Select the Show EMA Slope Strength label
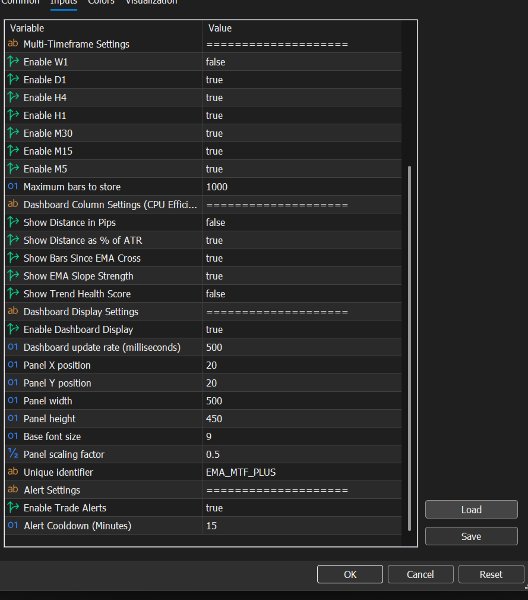Image resolution: width=528 pixels, height=600 pixels. click(78, 276)
